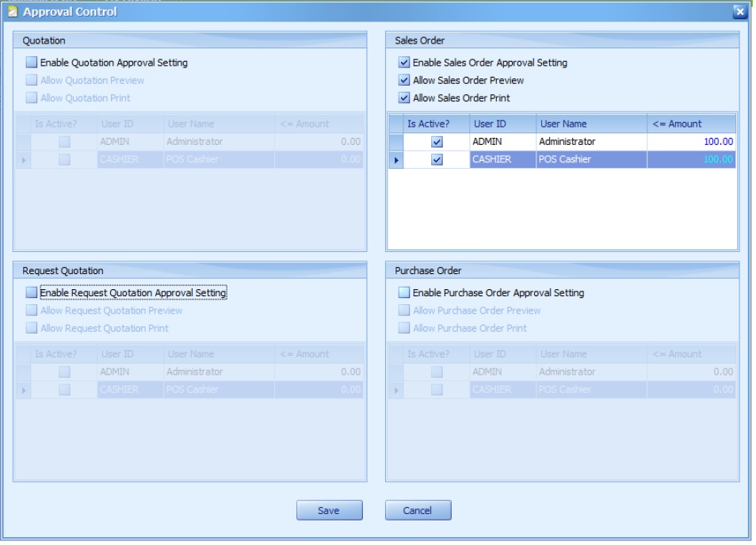Select the row indicator arrow for CASHIER in Sales Order

click(394, 160)
